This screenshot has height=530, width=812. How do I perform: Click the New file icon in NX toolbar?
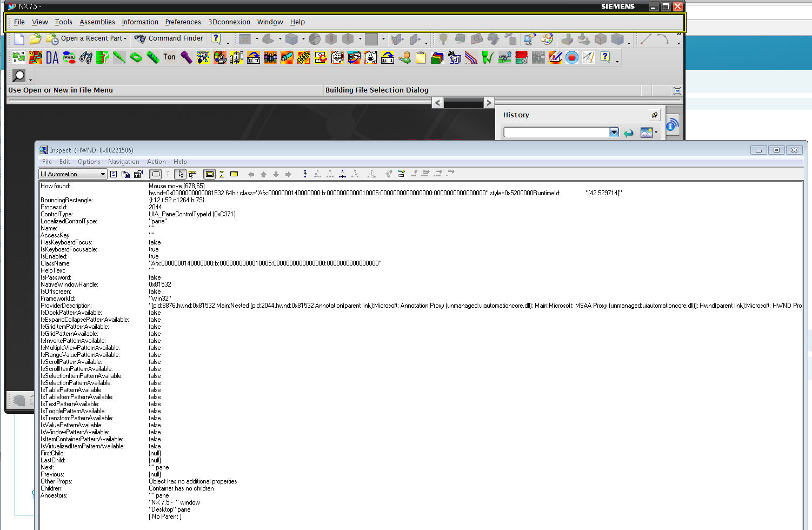[19, 39]
